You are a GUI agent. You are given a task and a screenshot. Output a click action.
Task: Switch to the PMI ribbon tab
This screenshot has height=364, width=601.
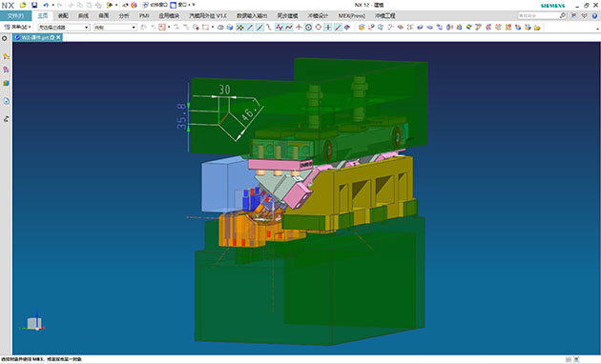tap(144, 15)
